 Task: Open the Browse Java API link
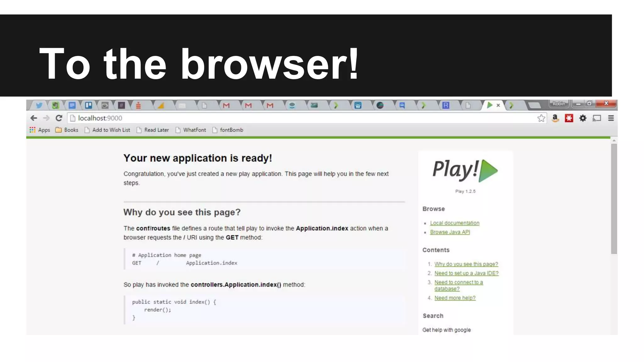coord(450,232)
